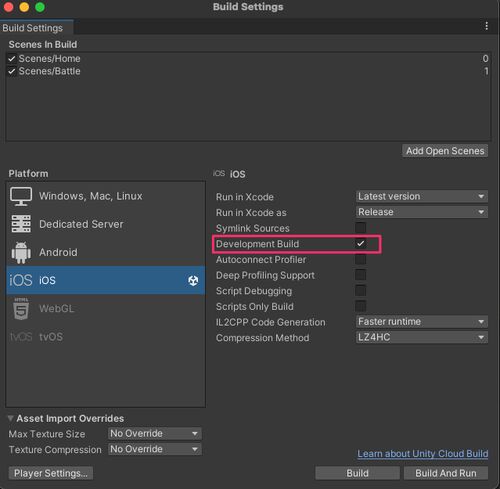Click scene index 1 on the Battle row
500x489 pixels.
[486, 71]
